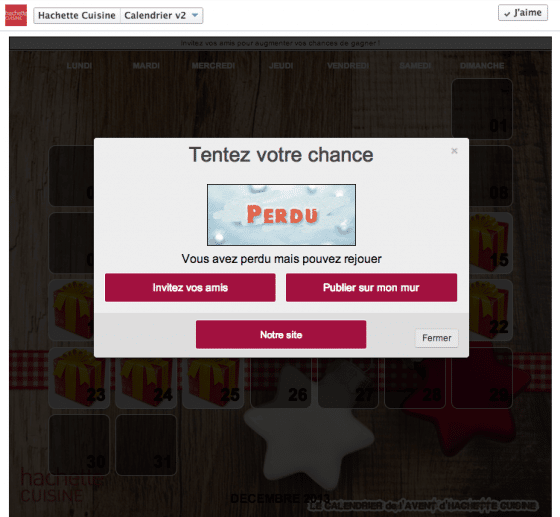This screenshot has width=560, height=517.
Task: Click the calendar cell for day 31
Action: [146, 445]
